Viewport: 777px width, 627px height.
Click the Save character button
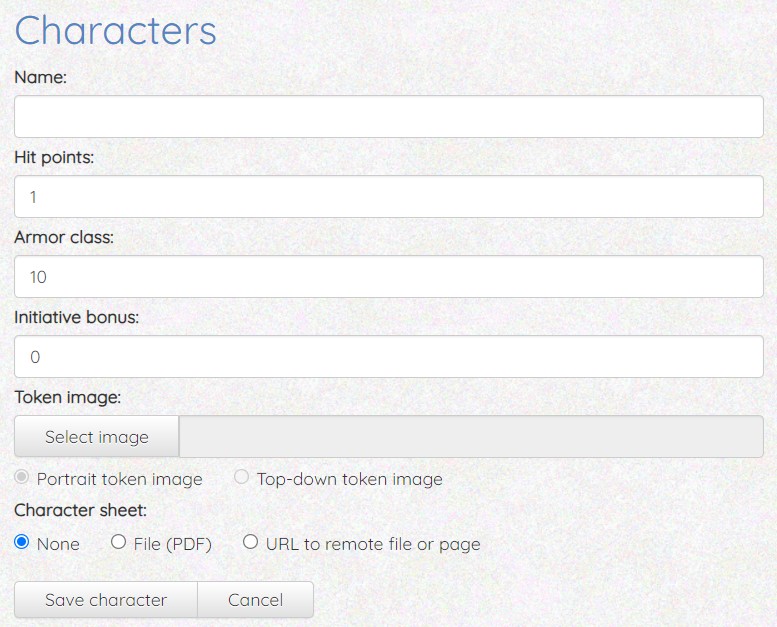(106, 600)
